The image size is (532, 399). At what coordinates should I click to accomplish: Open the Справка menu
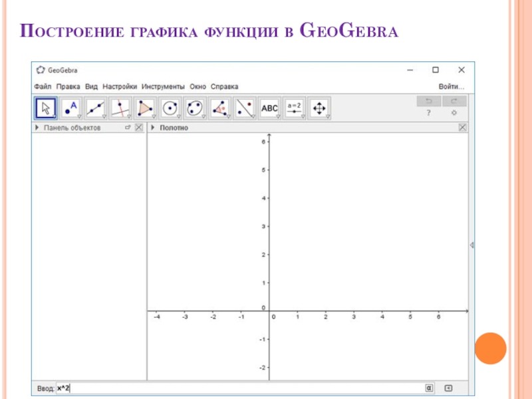pos(224,86)
